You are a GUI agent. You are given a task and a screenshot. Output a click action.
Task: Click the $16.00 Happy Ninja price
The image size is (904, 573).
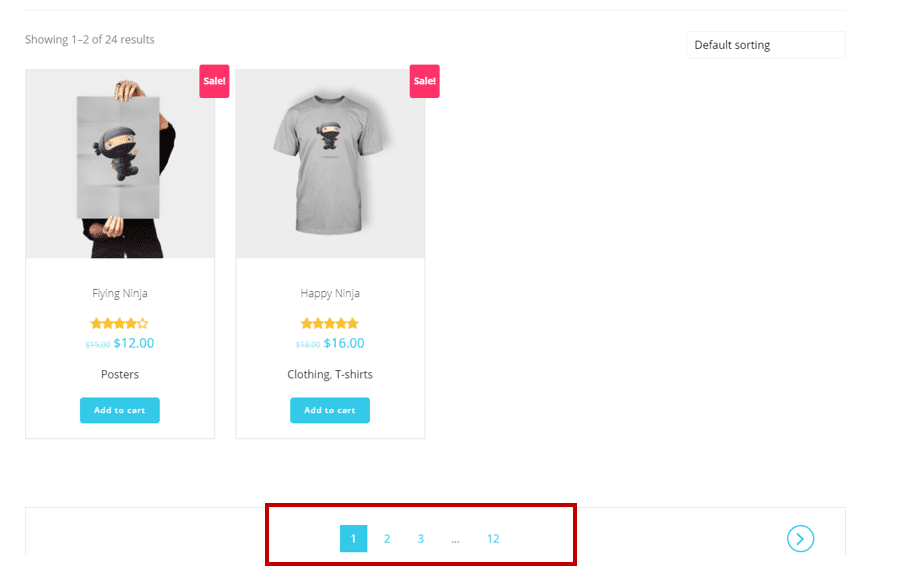tap(344, 343)
